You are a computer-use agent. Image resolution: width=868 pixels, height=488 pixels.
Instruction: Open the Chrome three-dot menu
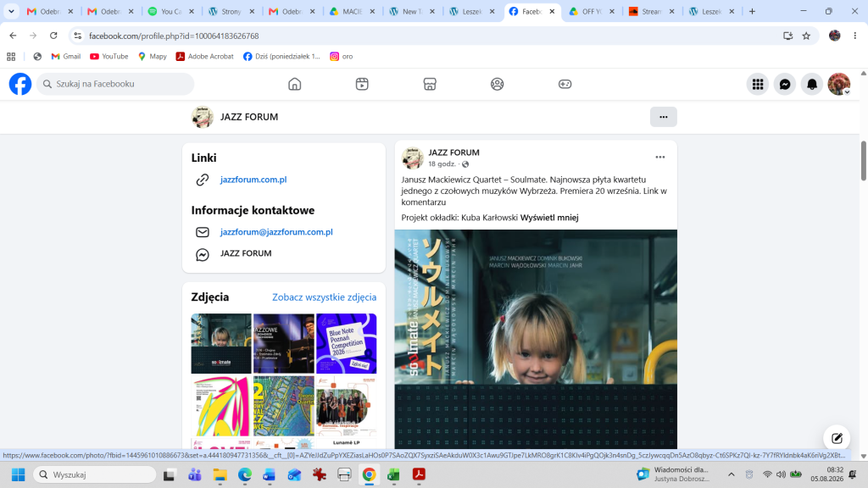click(854, 36)
